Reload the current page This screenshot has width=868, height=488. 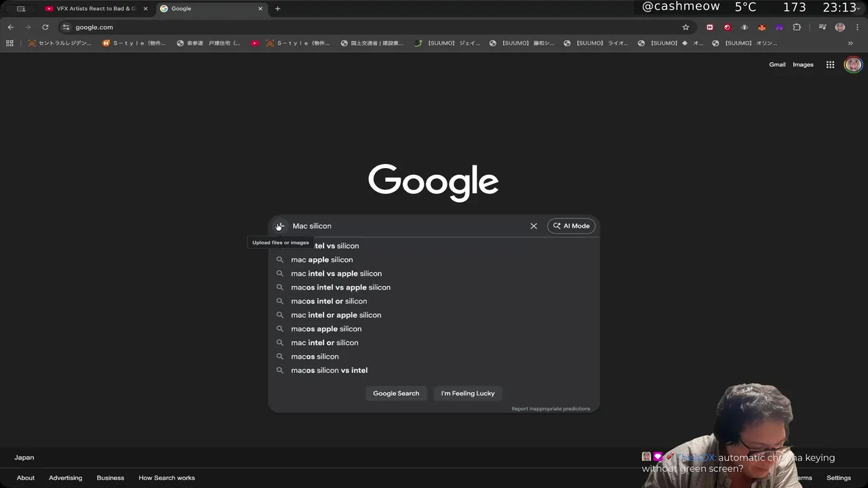(x=45, y=27)
